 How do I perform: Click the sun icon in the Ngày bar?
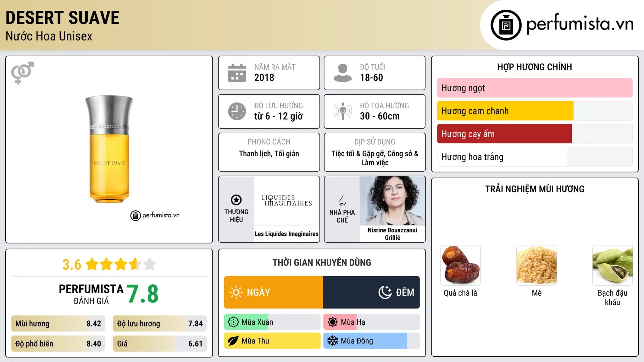[x=236, y=292]
